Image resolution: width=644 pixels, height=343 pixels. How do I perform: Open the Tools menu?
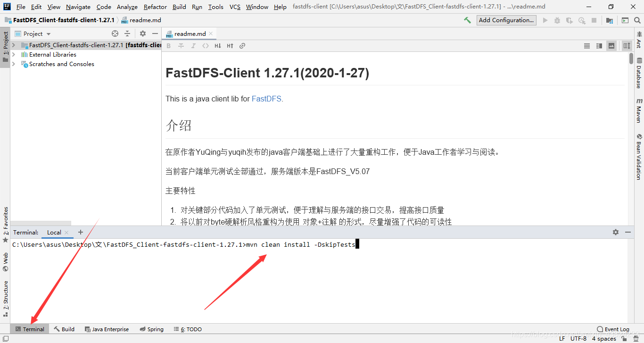click(x=216, y=7)
